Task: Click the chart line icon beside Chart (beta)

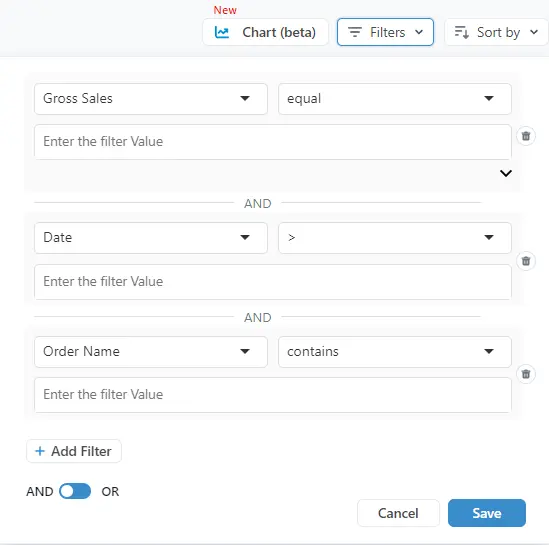Action: point(222,32)
